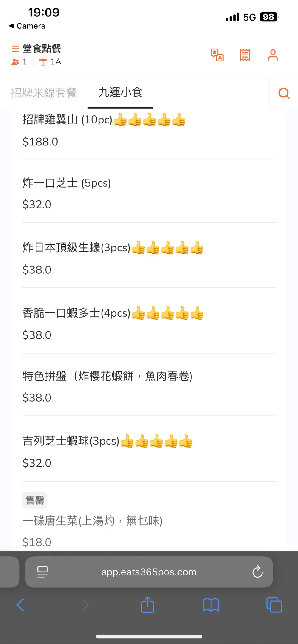Viewport: 298px width, 644px height.
Task: Open page settings icon in address bar
Action: [42, 572]
